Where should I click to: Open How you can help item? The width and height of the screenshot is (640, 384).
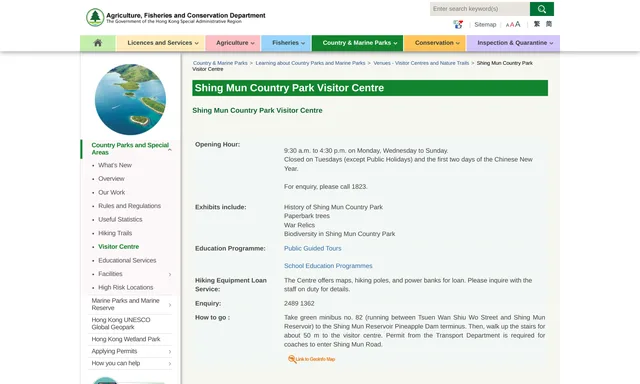coord(116,363)
